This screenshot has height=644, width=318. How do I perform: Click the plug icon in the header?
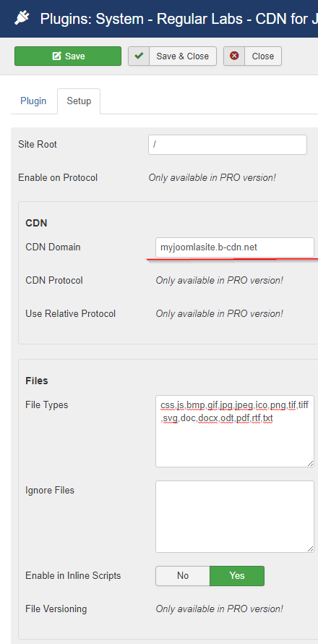pos(20,18)
